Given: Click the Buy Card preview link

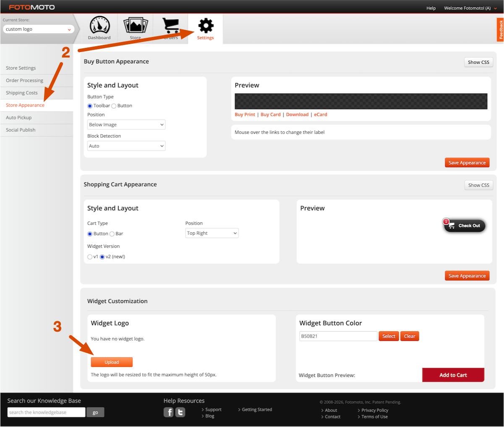Looking at the screenshot, I should click(x=271, y=115).
